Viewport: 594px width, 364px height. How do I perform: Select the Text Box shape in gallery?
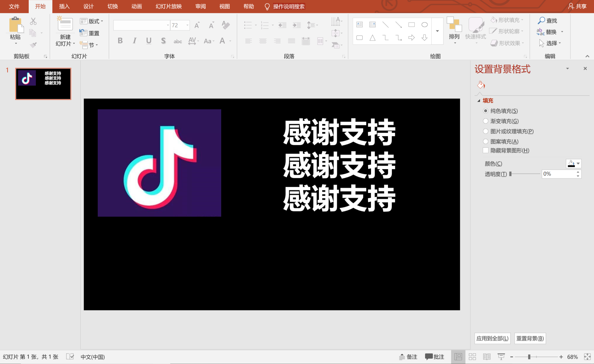point(359,24)
